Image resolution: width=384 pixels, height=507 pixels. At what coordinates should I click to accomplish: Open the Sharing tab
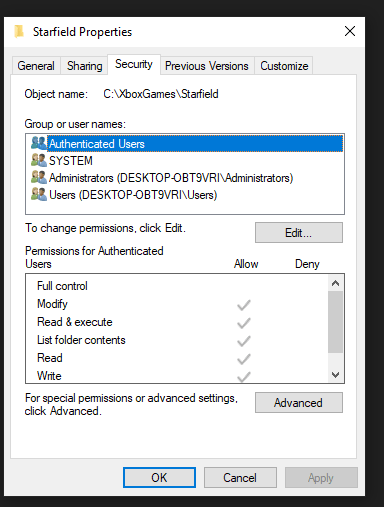pyautogui.click(x=85, y=66)
